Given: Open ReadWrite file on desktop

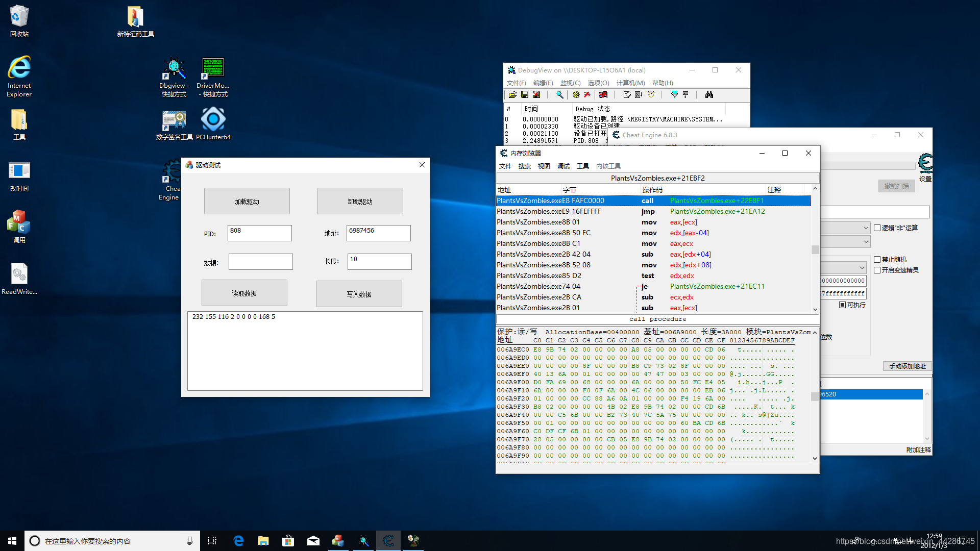Looking at the screenshot, I should 19,279.
